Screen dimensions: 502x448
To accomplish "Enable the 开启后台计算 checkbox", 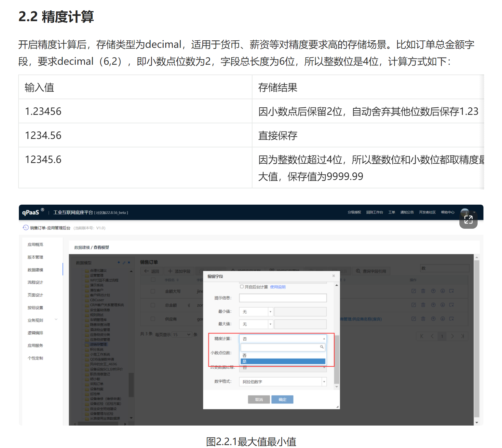I will click(x=242, y=287).
